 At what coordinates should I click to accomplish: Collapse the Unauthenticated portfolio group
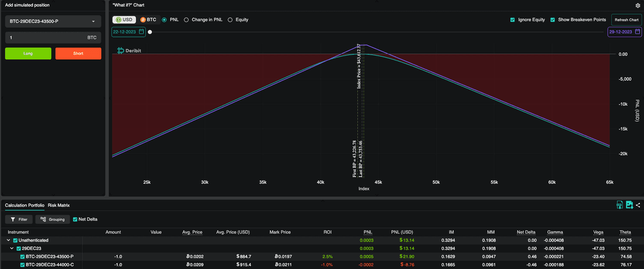point(9,240)
